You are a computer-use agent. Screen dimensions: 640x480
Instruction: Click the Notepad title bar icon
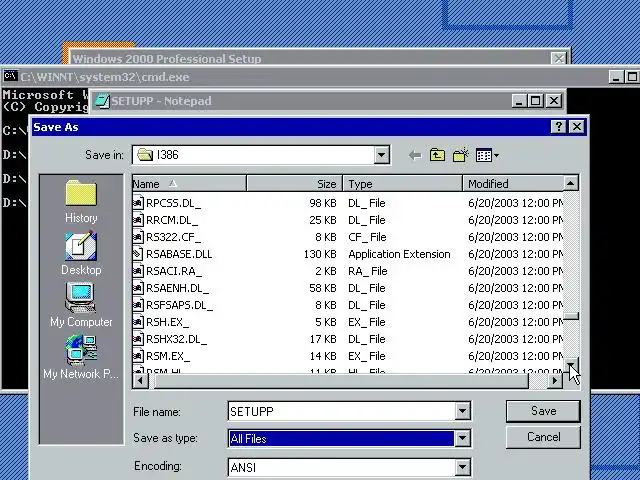click(x=102, y=101)
